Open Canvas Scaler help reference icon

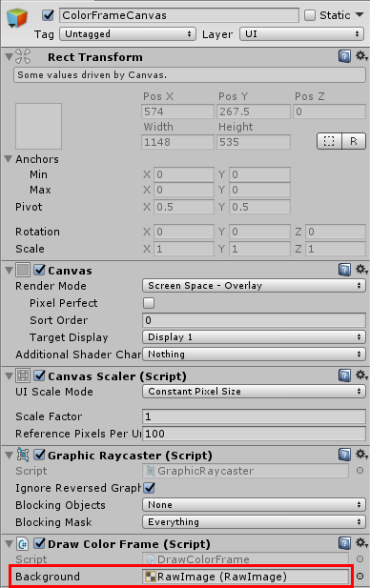pos(344,375)
